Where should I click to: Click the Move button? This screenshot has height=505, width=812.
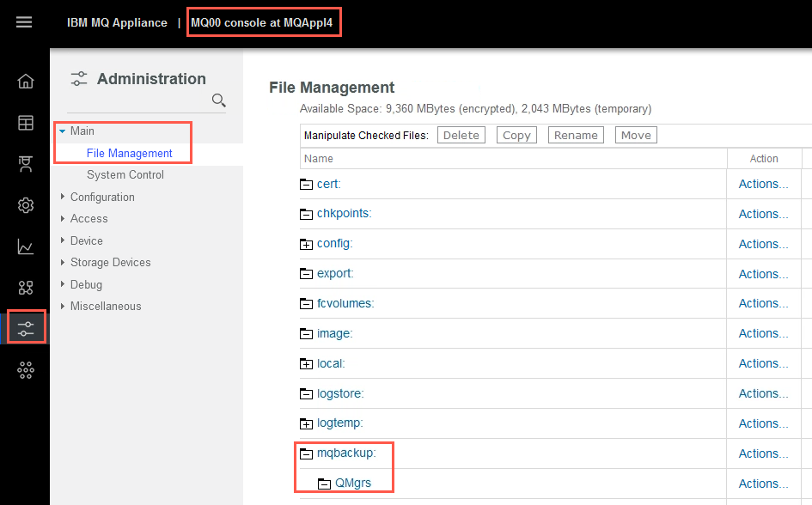pyautogui.click(x=636, y=135)
